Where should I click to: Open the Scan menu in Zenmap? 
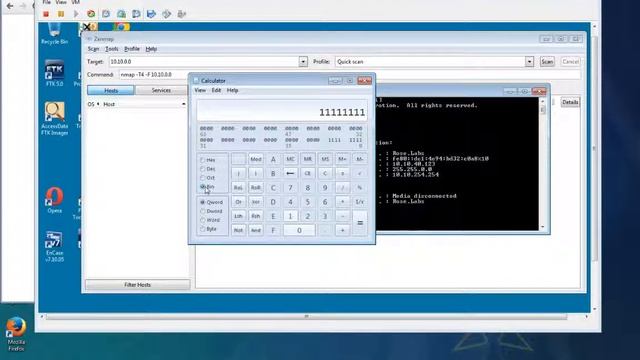[93, 49]
